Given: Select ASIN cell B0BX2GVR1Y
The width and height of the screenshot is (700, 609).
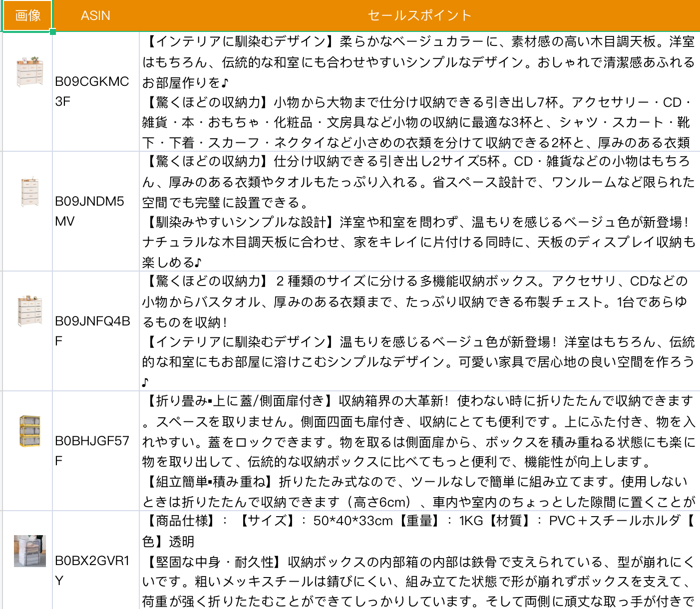Looking at the screenshot, I should tap(96, 560).
